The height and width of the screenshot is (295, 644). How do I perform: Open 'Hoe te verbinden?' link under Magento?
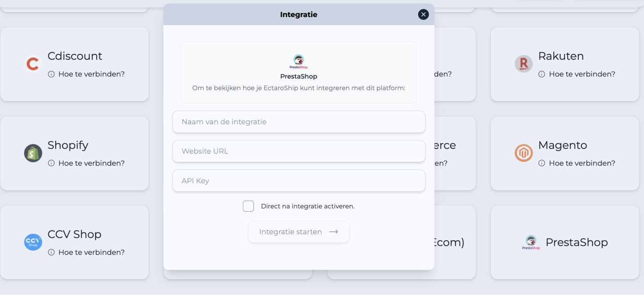click(582, 163)
